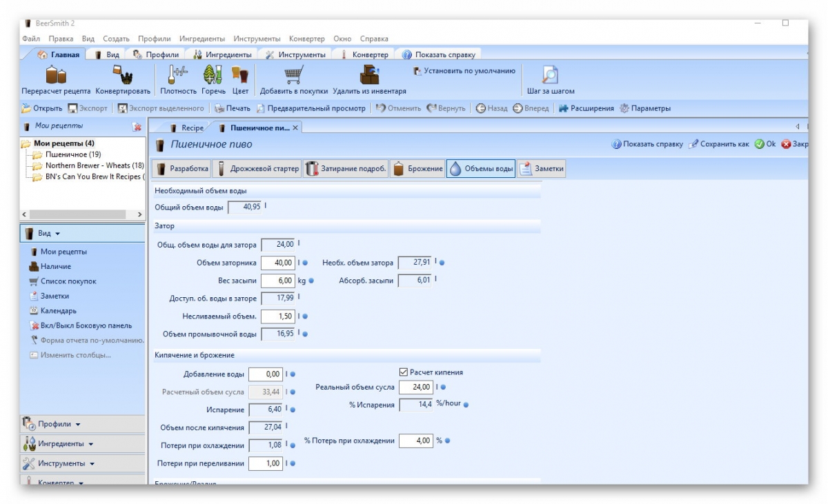The width and height of the screenshot is (828, 504).
Task: Open Предварительный просмотр print preview
Action: 311,108
